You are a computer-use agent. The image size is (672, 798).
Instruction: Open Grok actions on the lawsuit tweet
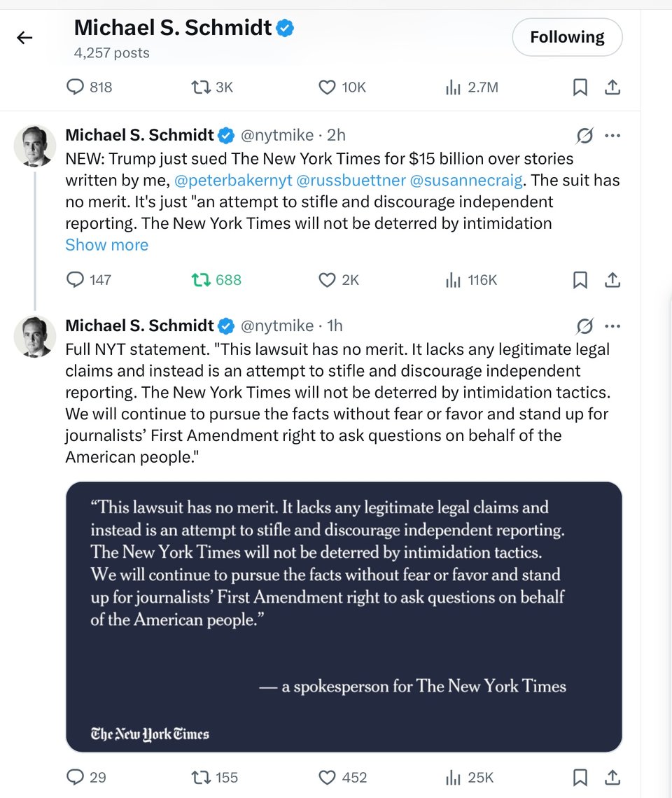click(x=585, y=135)
